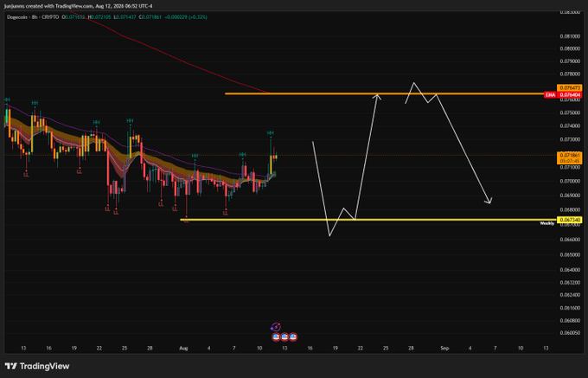Click the red EMA label tag
Screen dimensions: 588x378
tap(550, 95)
